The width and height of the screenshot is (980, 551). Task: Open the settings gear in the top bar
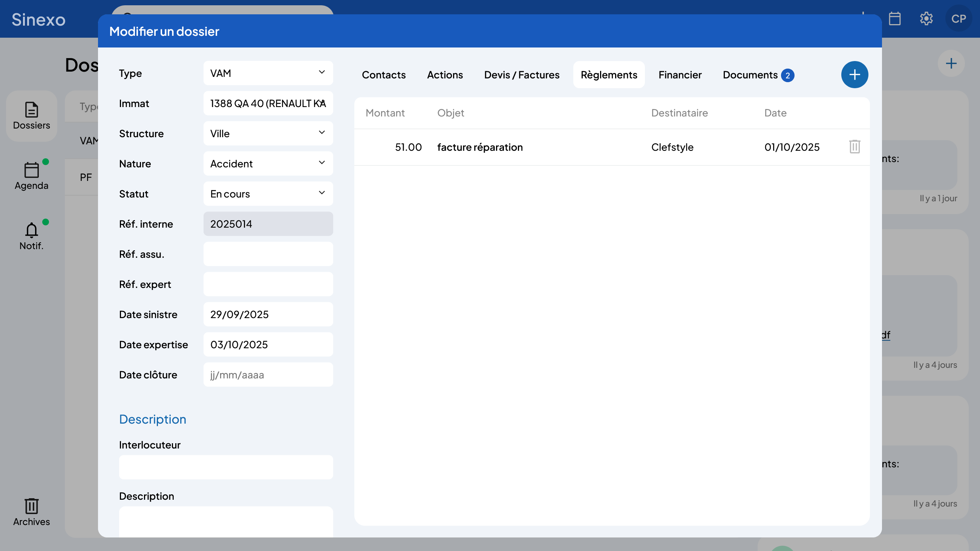(926, 18)
